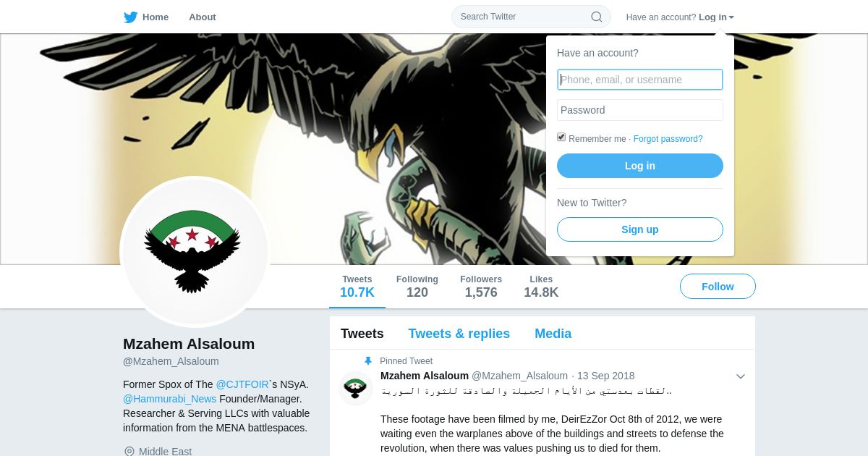Open the pinned tweet options chevron

click(741, 376)
